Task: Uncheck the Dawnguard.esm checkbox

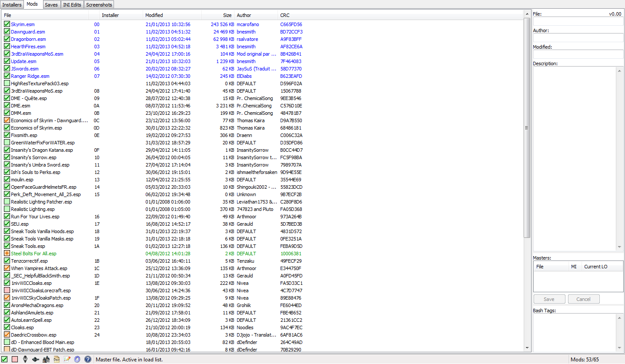Action: [x=7, y=32]
